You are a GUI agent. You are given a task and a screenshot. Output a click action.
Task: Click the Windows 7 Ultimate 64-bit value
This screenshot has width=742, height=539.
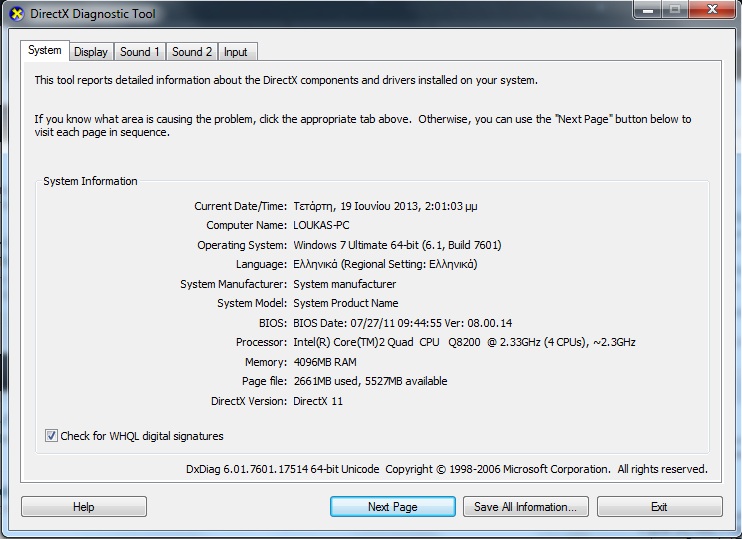pos(398,245)
